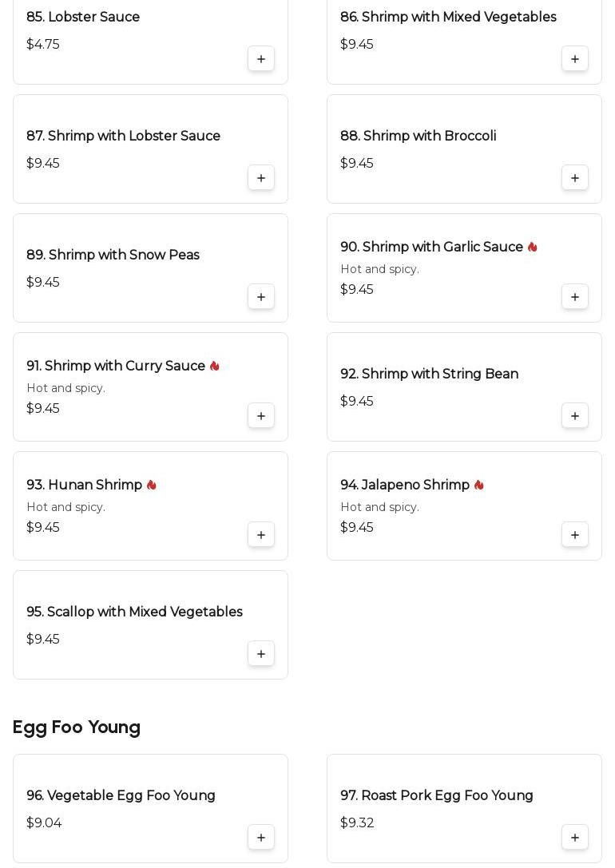This screenshot has width=615, height=868.
Task: Add Hunan Shrimp to the order
Action: tap(261, 535)
